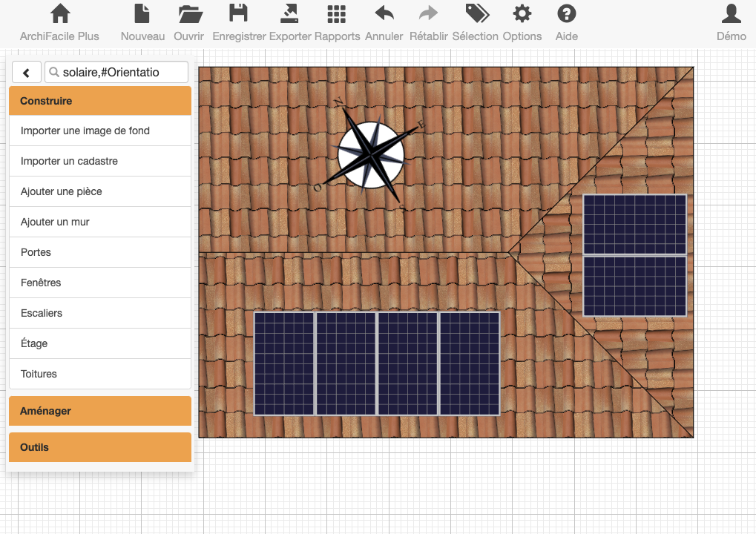
Task: Open the Aide help icon
Action: tap(566, 15)
